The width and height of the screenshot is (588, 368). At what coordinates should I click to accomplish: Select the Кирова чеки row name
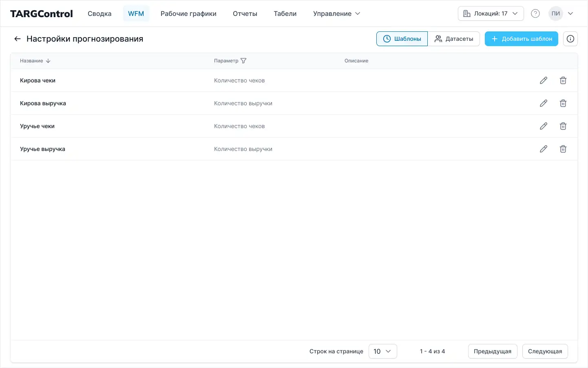pyautogui.click(x=38, y=80)
